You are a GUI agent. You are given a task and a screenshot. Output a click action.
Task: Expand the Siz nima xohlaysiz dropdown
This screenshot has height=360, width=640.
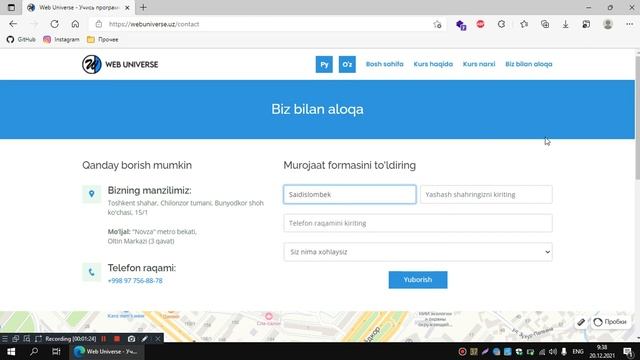coord(418,252)
